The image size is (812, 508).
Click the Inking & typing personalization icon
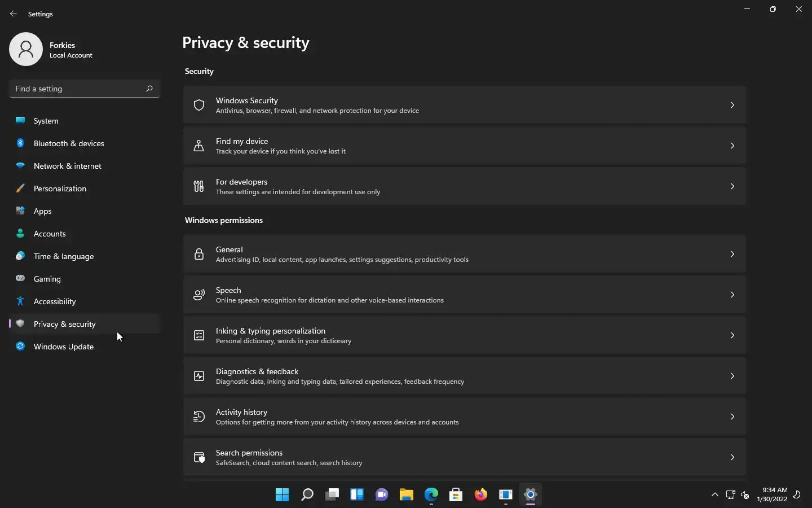199,335
